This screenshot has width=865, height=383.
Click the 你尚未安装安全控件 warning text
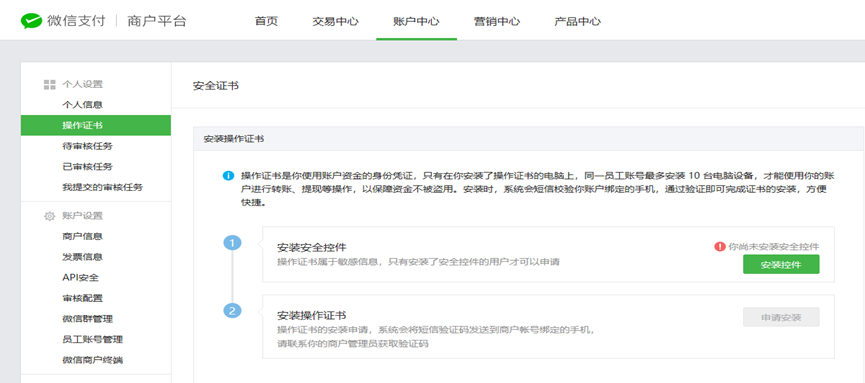(774, 246)
